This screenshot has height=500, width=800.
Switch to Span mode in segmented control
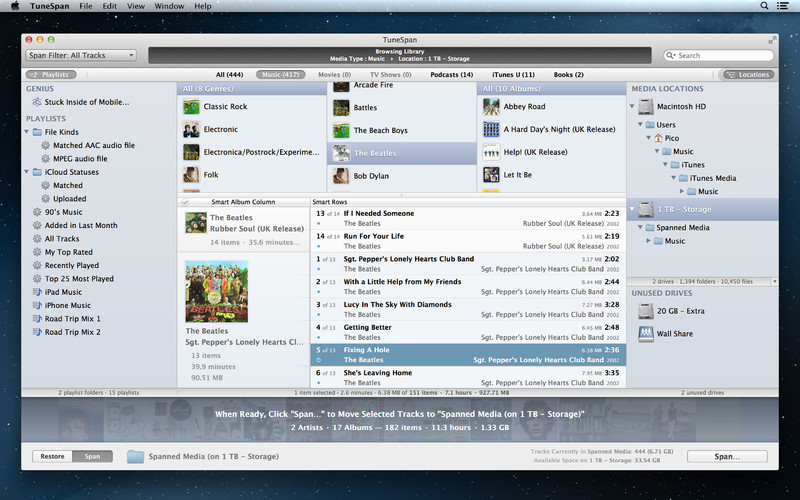coord(92,456)
